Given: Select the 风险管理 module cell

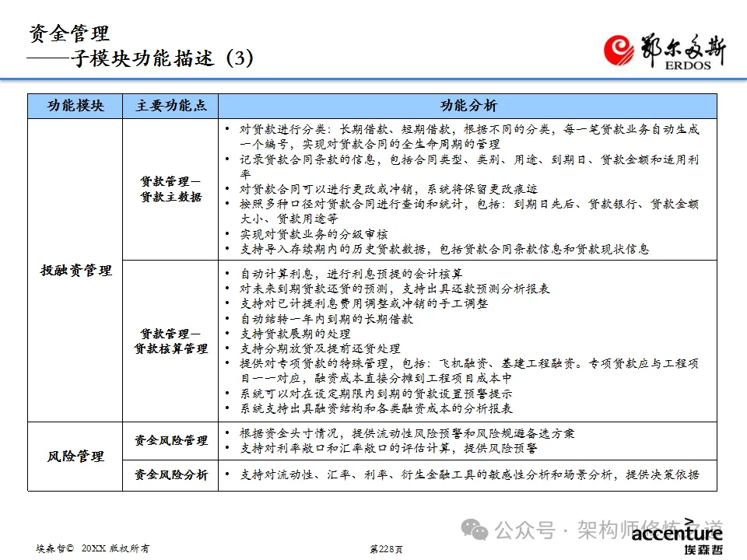Looking at the screenshot, I should coord(75,457).
